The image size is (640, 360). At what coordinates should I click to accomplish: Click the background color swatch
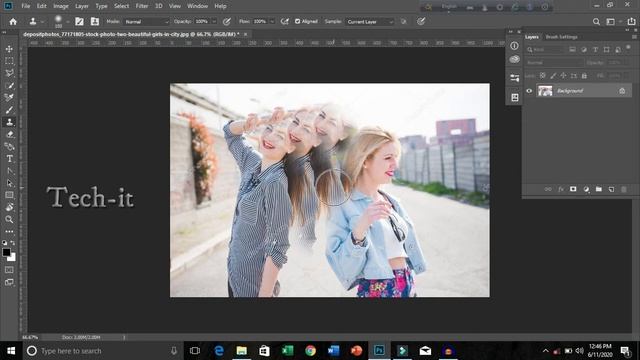coord(12,258)
